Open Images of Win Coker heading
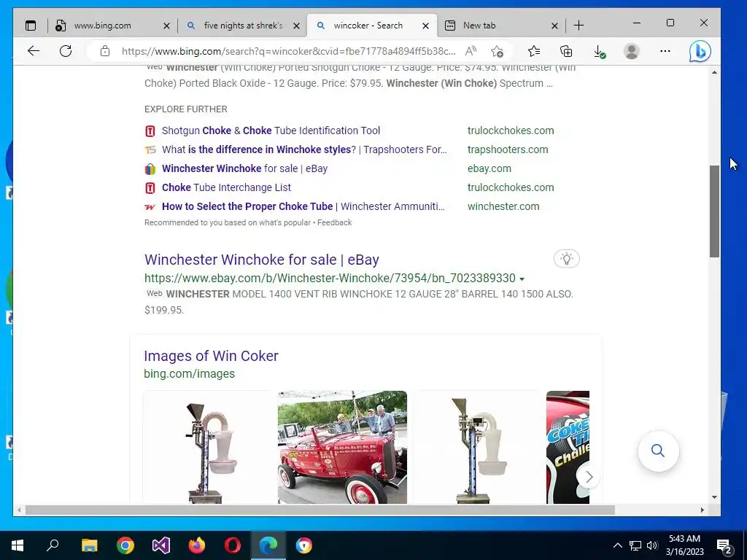This screenshot has width=747, height=560. pos(211,356)
